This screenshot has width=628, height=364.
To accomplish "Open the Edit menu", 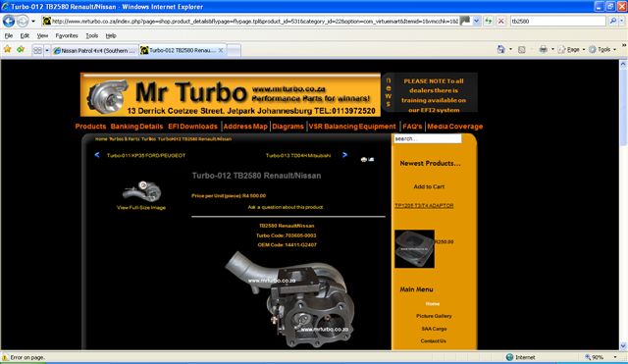I will [x=25, y=35].
